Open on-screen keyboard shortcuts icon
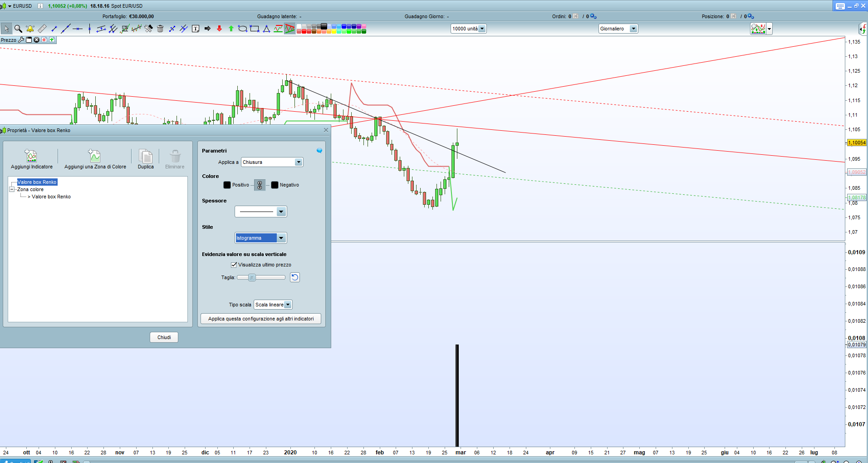Image resolution: width=868 pixels, height=463 pixels. tap(840, 6)
